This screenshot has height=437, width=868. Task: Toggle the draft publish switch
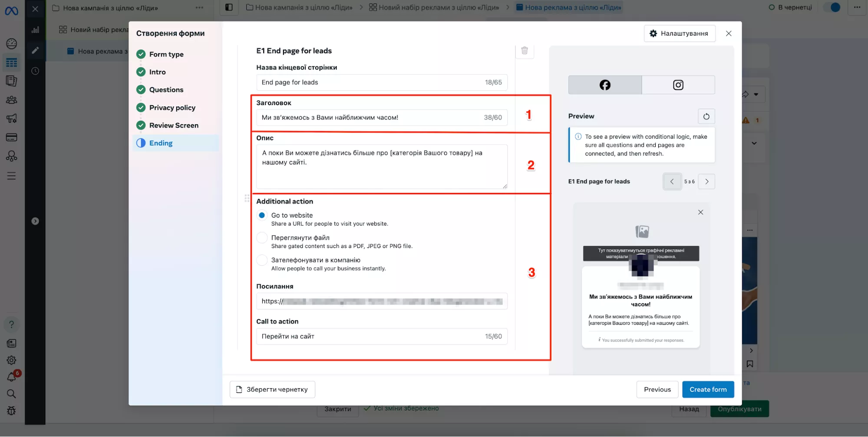coord(832,7)
